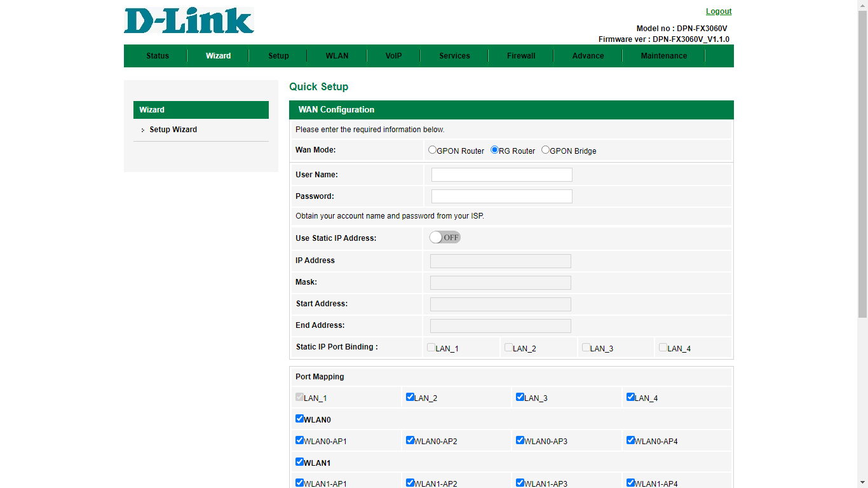Click the Port Mapping section label
This screenshot has height=488, width=868.
click(x=320, y=377)
